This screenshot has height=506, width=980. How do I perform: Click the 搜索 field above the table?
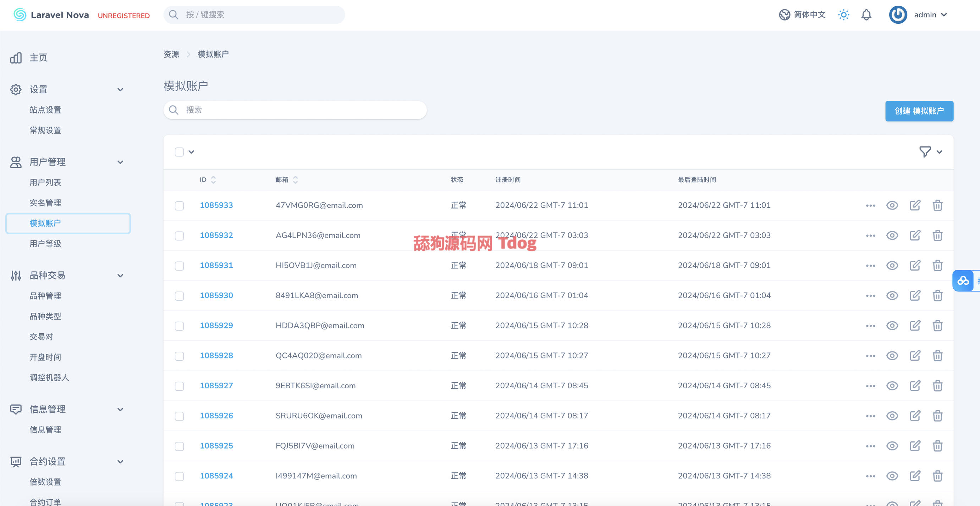295,110
